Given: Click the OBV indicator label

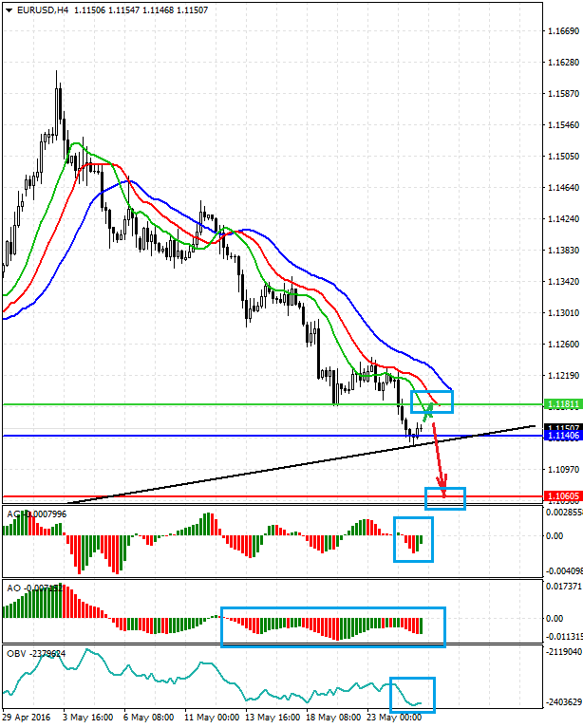Looking at the screenshot, I should (x=16, y=654).
